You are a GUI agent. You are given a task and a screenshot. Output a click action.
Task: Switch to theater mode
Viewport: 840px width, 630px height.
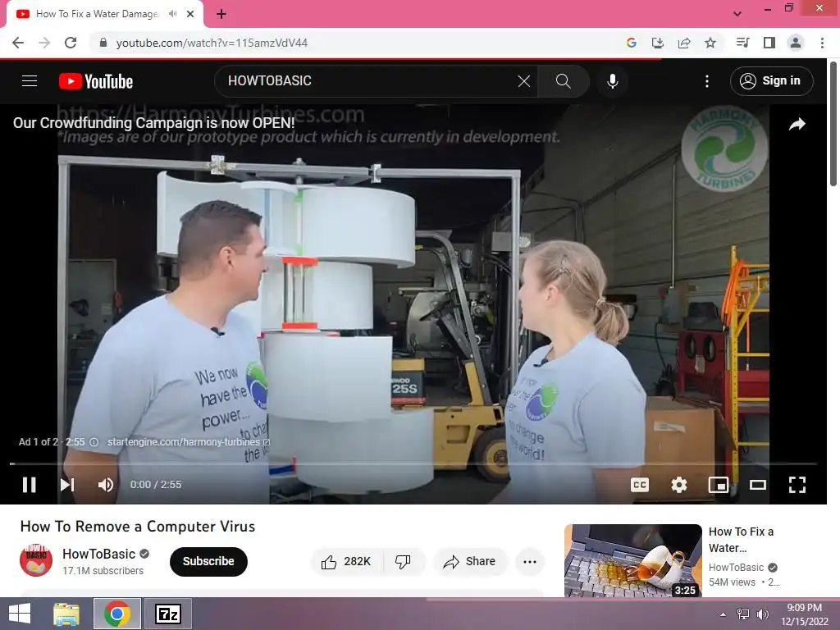coord(757,485)
